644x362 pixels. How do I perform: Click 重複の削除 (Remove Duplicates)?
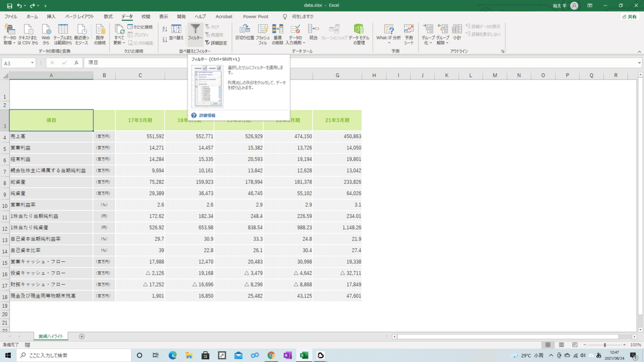pyautogui.click(x=277, y=34)
